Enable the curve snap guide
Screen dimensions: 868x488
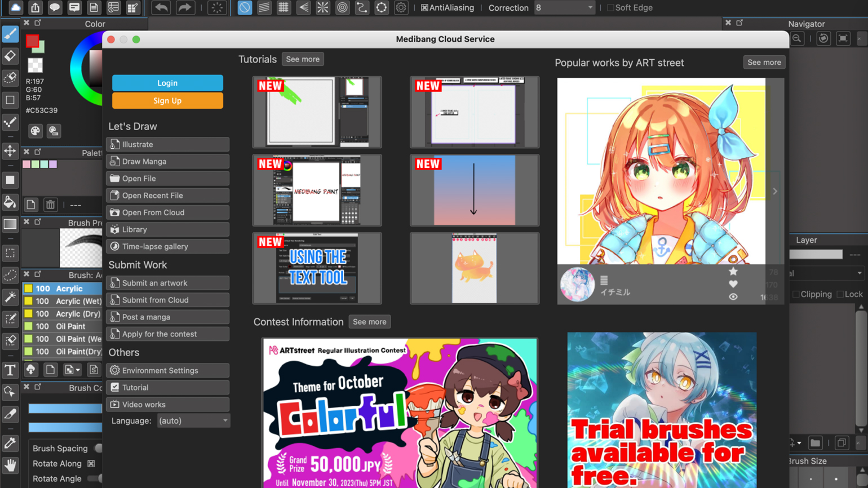(362, 8)
